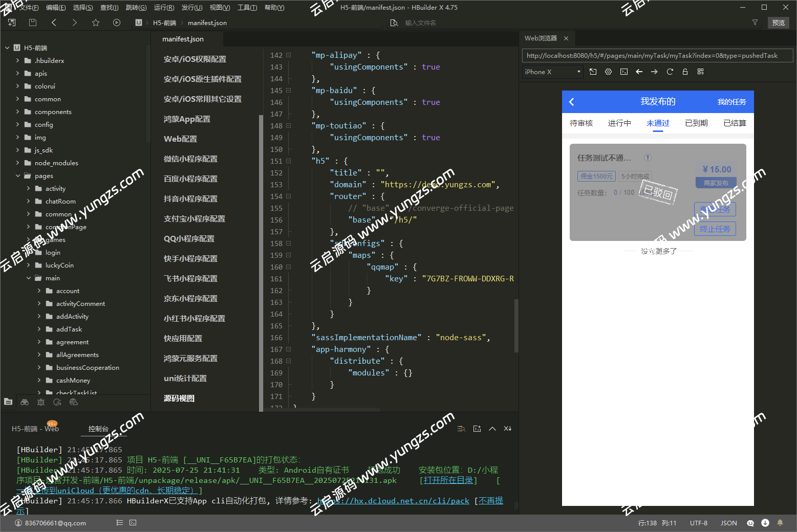Open the 运行(R) menu

coord(164,8)
